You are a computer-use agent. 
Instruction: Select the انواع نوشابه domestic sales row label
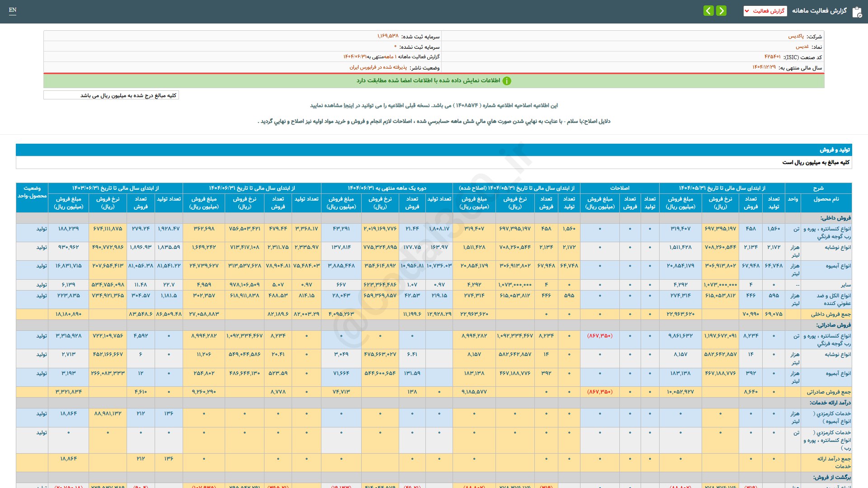click(x=837, y=247)
